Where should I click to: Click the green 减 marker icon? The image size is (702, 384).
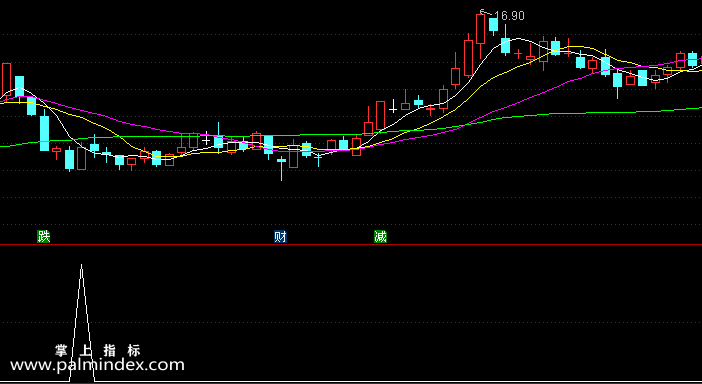381,236
